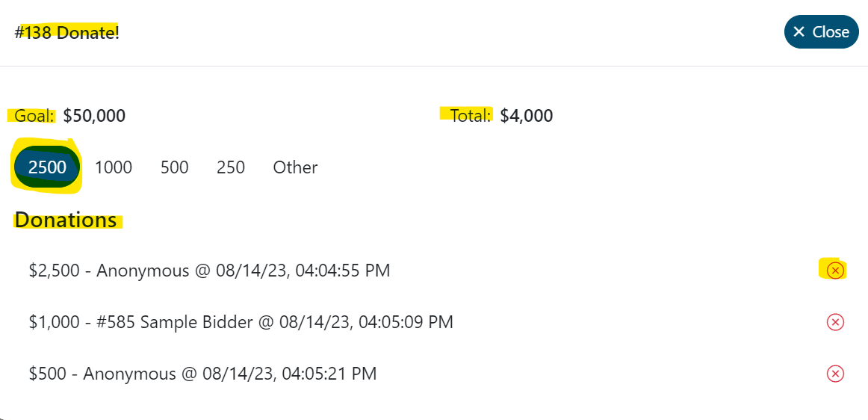Select the $2,500 Anonymous donation entry
The height and width of the screenshot is (420, 868).
coord(209,271)
